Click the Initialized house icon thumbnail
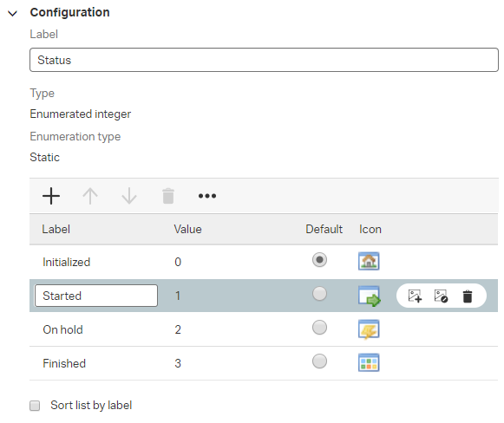 click(369, 261)
